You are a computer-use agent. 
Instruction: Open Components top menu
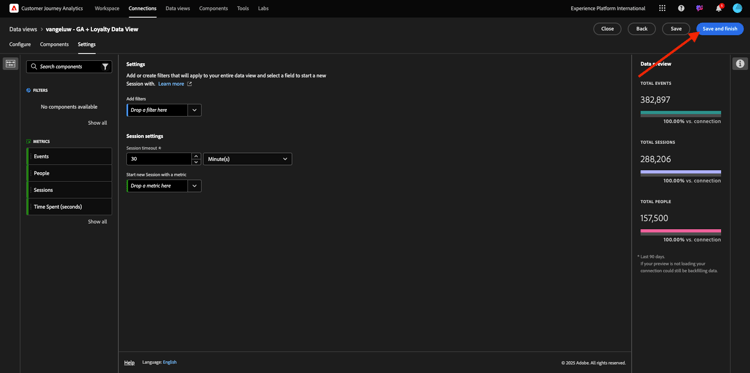[213, 9]
